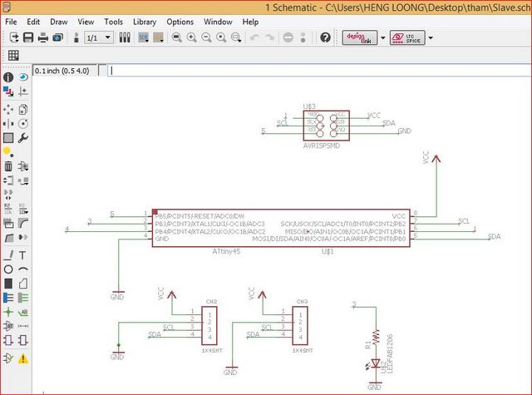Select the Split tool
The width and height of the screenshot is (532, 395).
pyautogui.click(x=8, y=237)
